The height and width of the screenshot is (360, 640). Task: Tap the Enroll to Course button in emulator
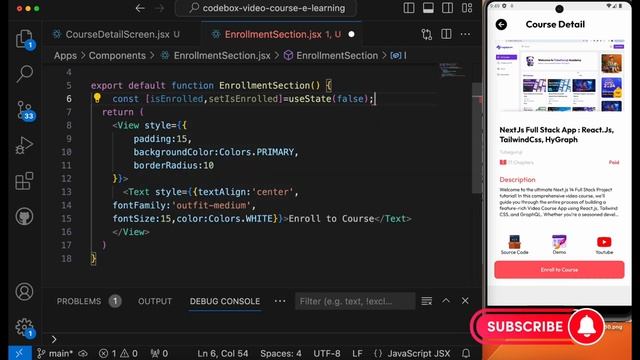(559, 270)
